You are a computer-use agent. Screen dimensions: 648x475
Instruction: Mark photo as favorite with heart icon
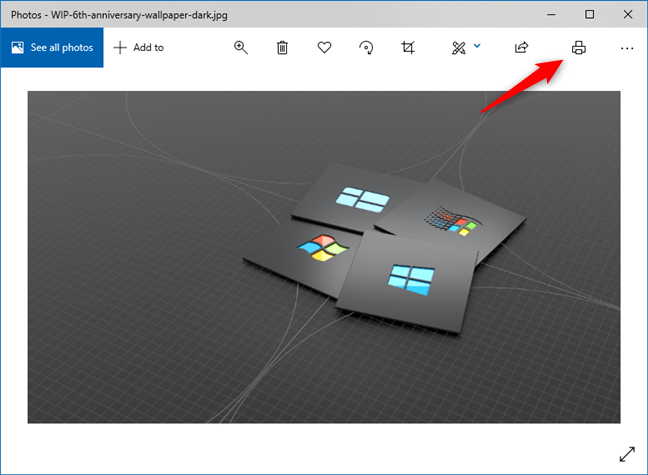point(325,47)
